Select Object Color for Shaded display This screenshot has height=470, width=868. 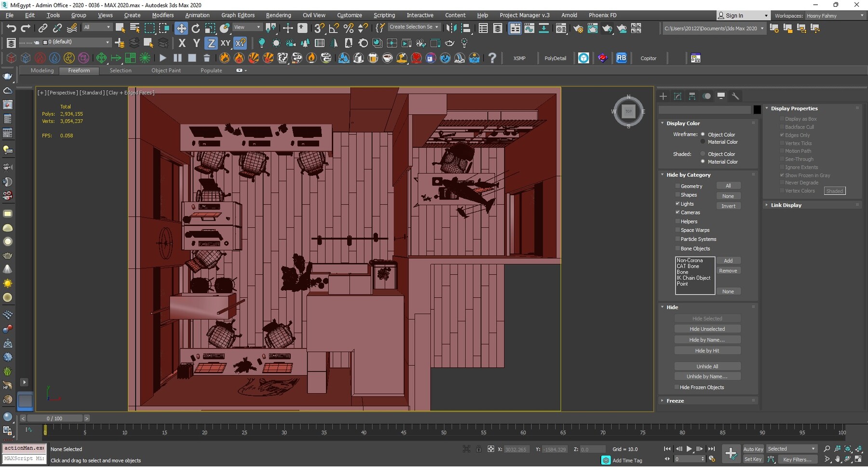(703, 154)
